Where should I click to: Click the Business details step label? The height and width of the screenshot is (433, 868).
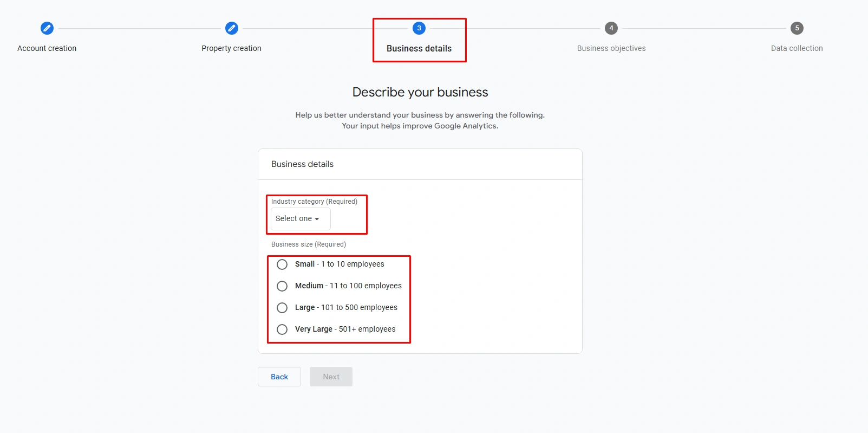point(419,48)
